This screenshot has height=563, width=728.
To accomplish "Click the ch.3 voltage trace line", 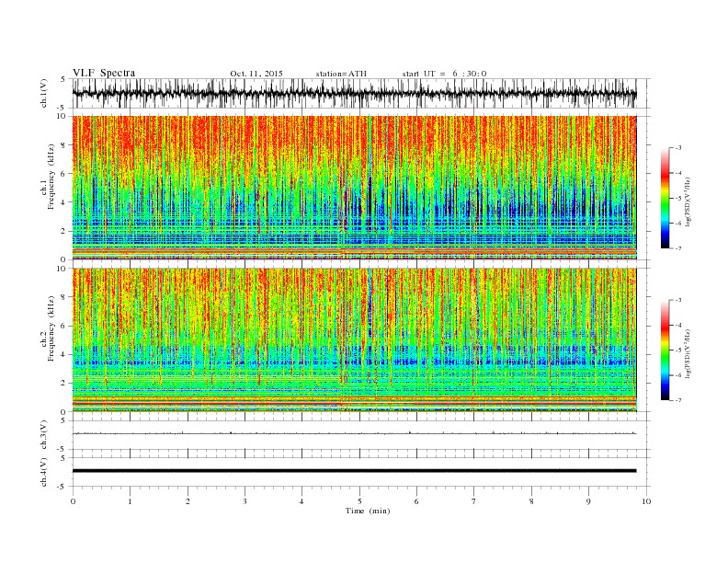I will (x=354, y=433).
